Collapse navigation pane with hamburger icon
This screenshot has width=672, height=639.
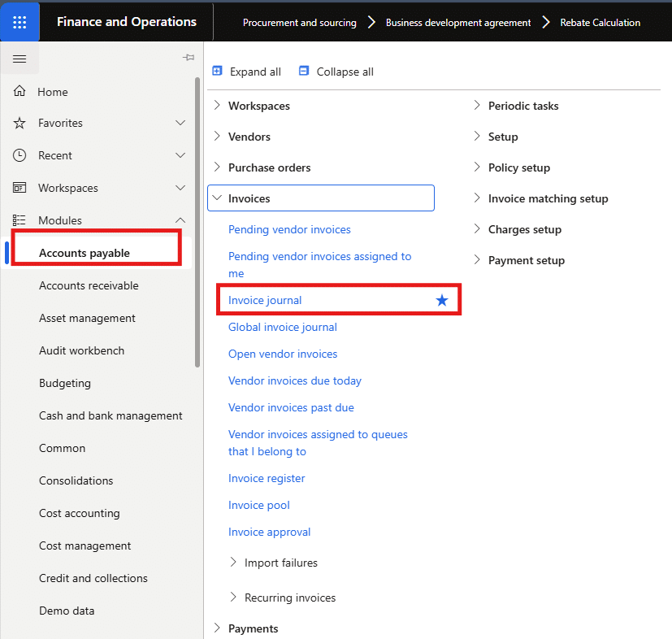click(x=20, y=59)
